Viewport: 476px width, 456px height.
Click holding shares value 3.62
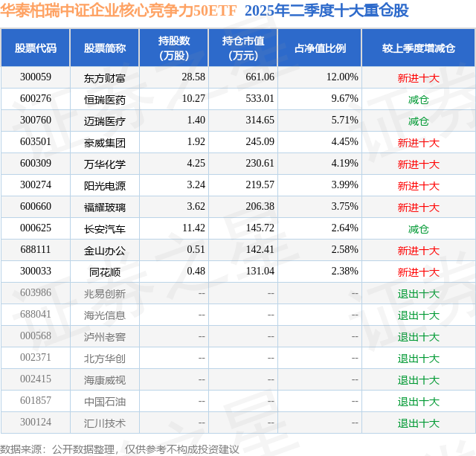coord(196,207)
